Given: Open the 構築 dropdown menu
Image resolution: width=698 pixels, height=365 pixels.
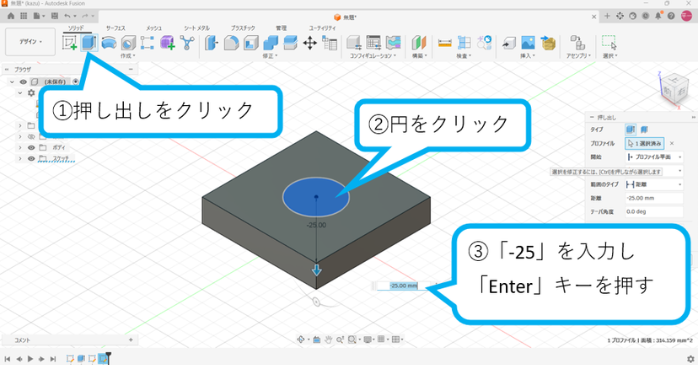Looking at the screenshot, I should 419,56.
